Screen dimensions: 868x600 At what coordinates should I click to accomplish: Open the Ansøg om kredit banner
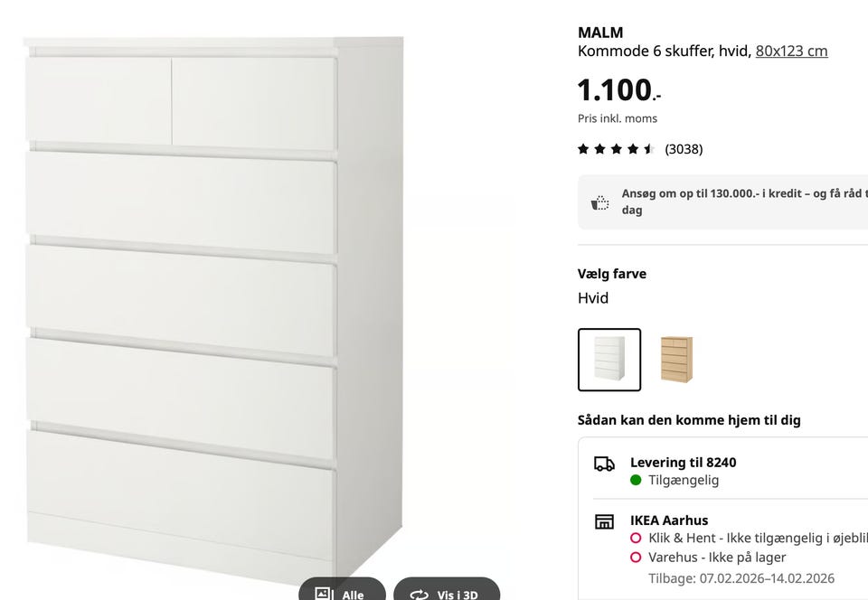[723, 202]
